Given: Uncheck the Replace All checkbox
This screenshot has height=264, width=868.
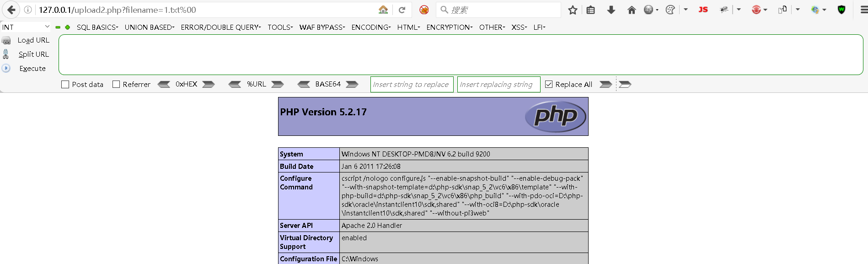Looking at the screenshot, I should [x=549, y=84].
